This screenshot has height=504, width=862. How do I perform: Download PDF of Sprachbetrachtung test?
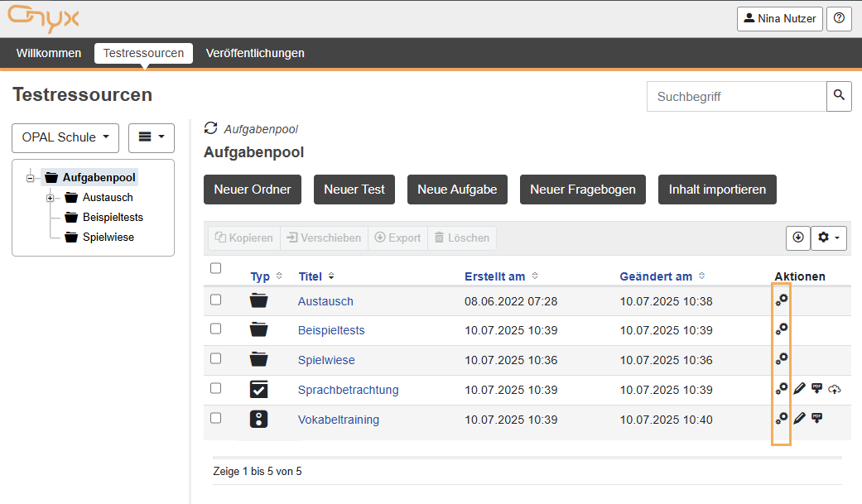pyautogui.click(x=816, y=389)
